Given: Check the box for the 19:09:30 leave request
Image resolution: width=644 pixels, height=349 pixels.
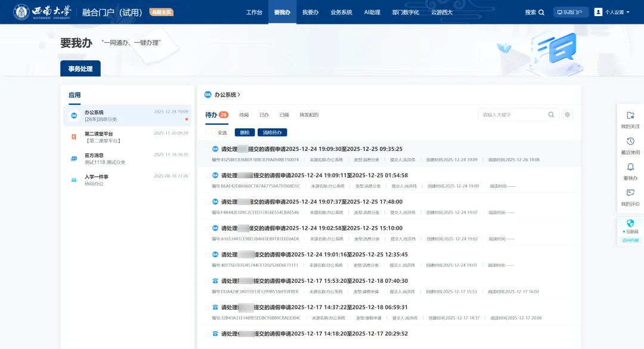Looking at the screenshot, I should pyautogui.click(x=208, y=149).
